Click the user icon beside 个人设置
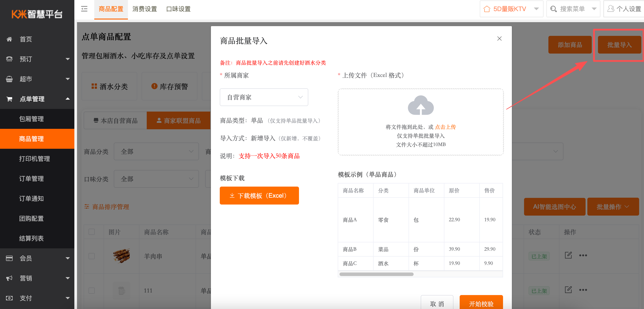 point(611,9)
